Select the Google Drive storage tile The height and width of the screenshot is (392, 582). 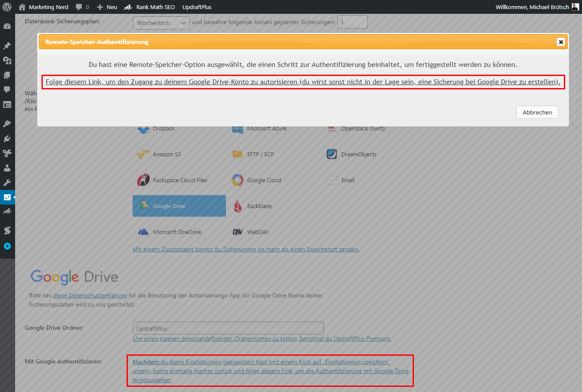[179, 206]
